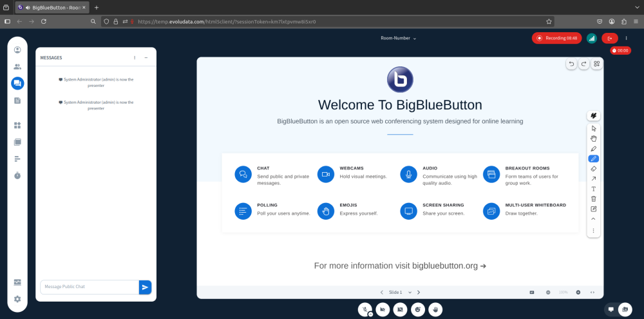Toggle microphone mute button
644x319 pixels.
[x=365, y=309]
